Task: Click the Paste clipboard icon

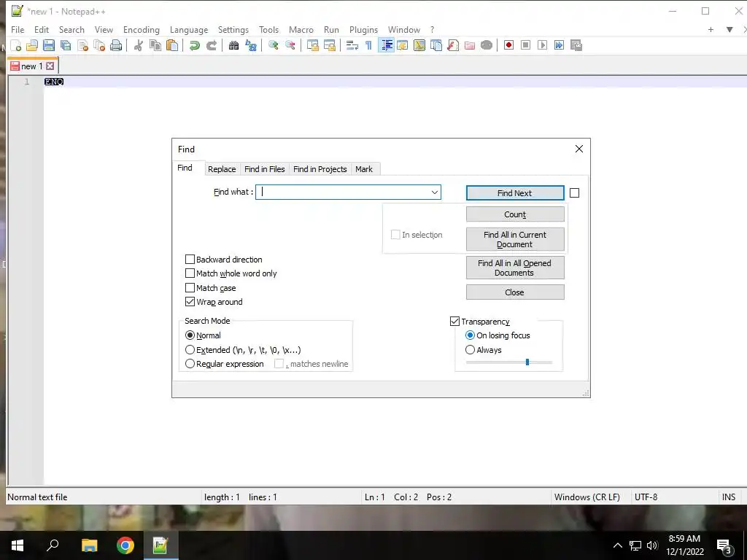Action: point(172,45)
